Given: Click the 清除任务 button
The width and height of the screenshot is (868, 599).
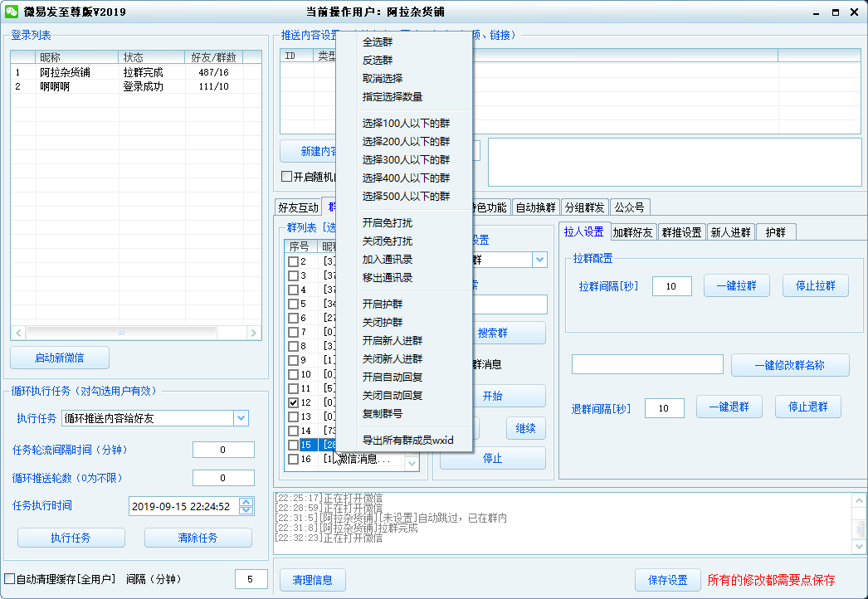Looking at the screenshot, I should (x=198, y=538).
